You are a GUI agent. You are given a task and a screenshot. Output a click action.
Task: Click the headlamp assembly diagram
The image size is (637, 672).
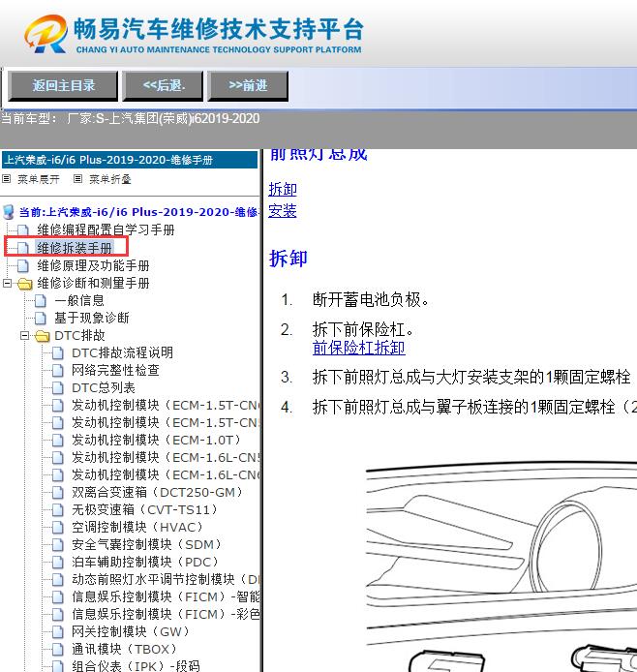point(501,565)
